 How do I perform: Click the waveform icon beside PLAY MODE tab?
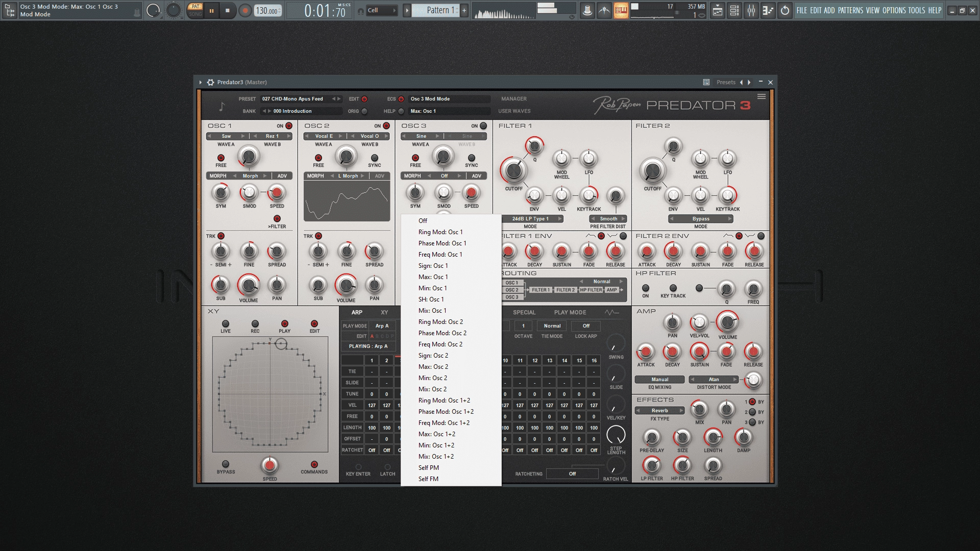point(611,312)
